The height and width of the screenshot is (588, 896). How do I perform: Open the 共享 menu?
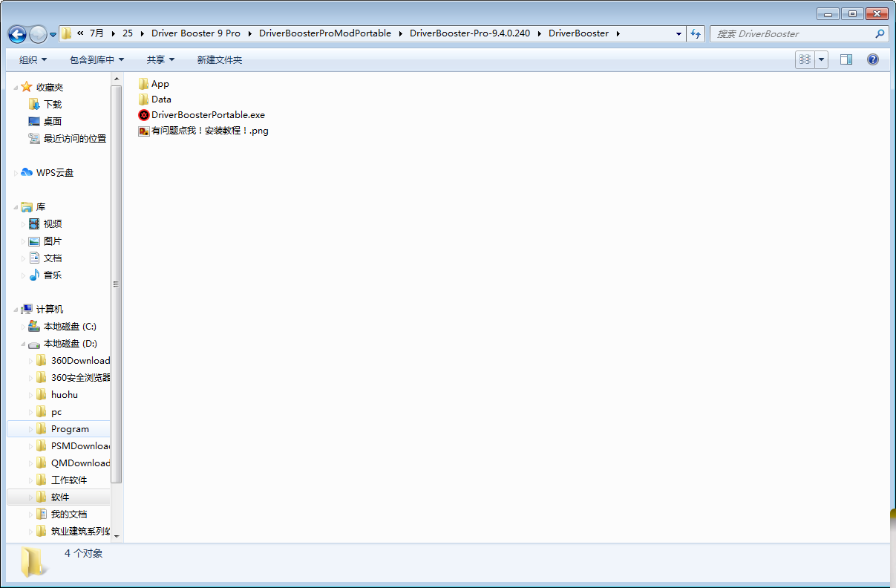(x=160, y=59)
